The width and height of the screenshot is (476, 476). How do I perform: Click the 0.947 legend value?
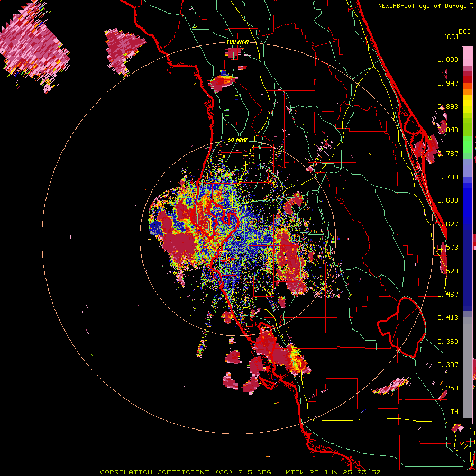click(x=448, y=83)
